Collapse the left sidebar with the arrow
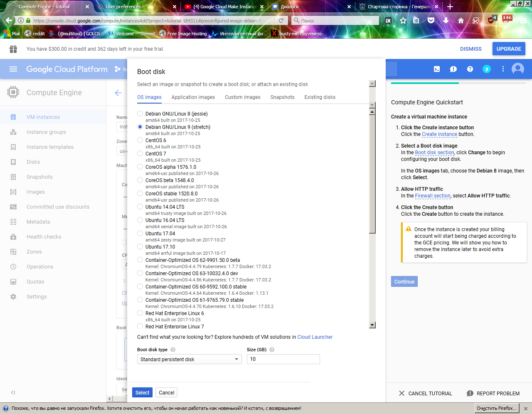The image size is (532, 414). (13, 392)
